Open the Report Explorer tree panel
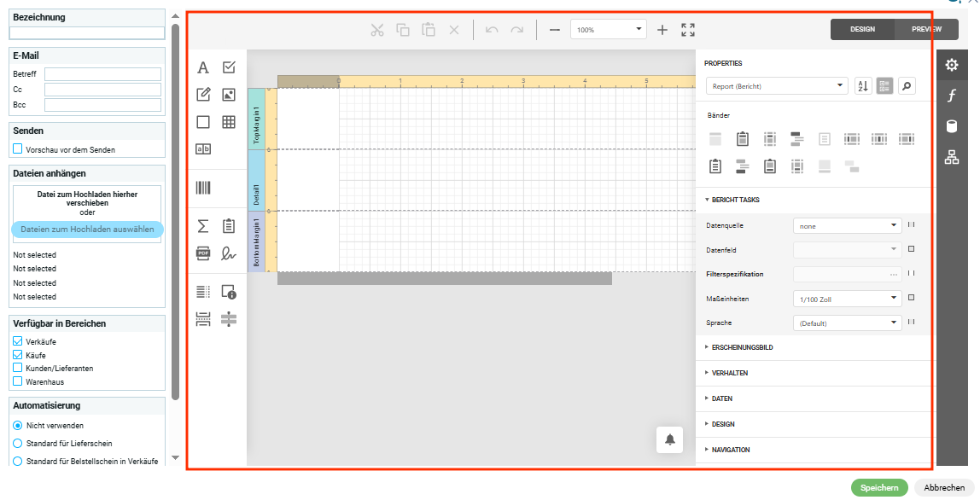Image resolution: width=980 pixels, height=500 pixels. click(952, 157)
